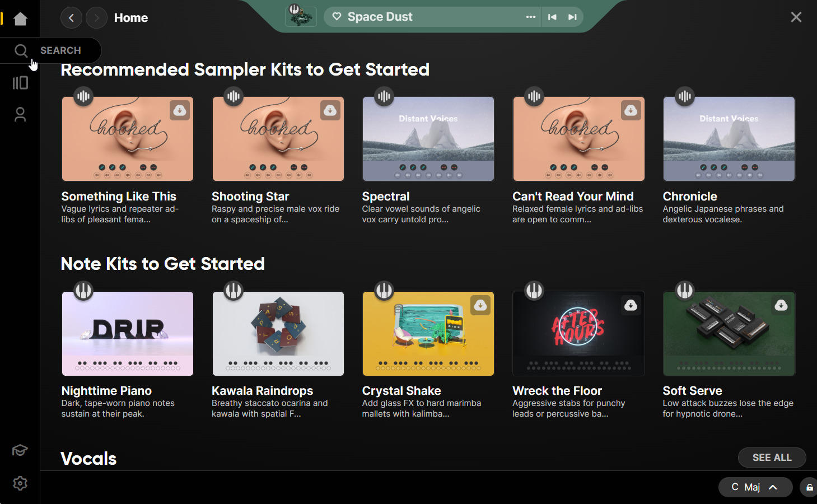Open the settings gear icon

20,483
